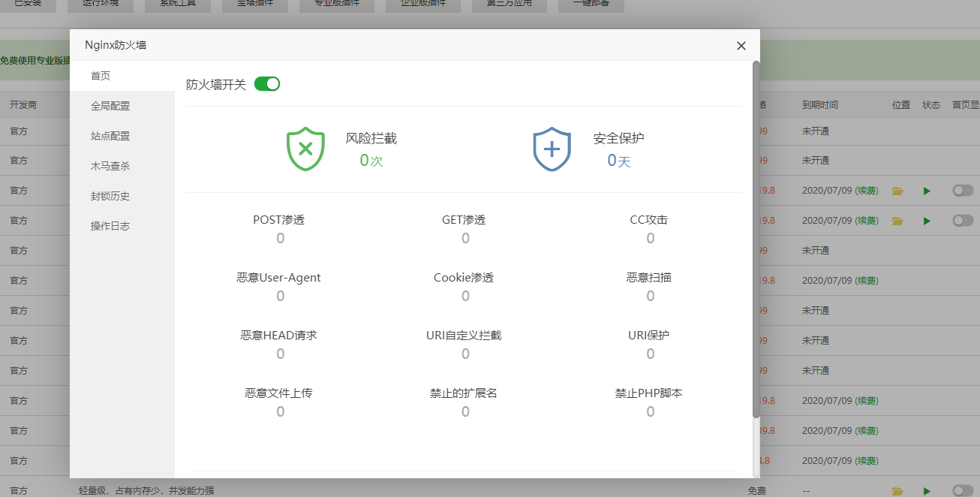Select the GET渗透 statistic label
Viewport: 980px width, 497px height.
[x=464, y=220]
